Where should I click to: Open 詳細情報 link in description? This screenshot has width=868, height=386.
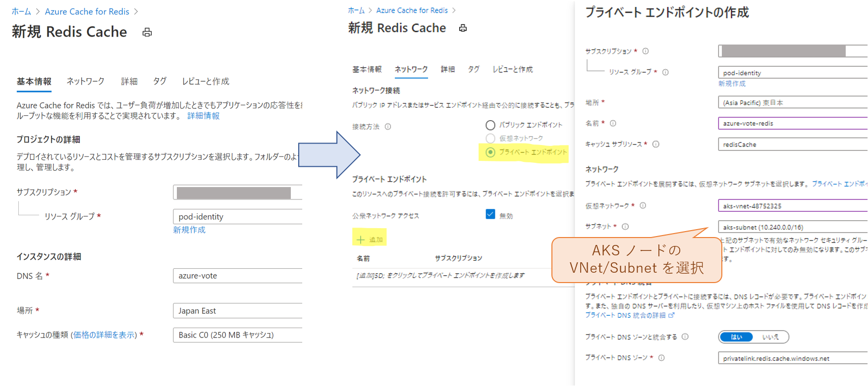pos(204,116)
